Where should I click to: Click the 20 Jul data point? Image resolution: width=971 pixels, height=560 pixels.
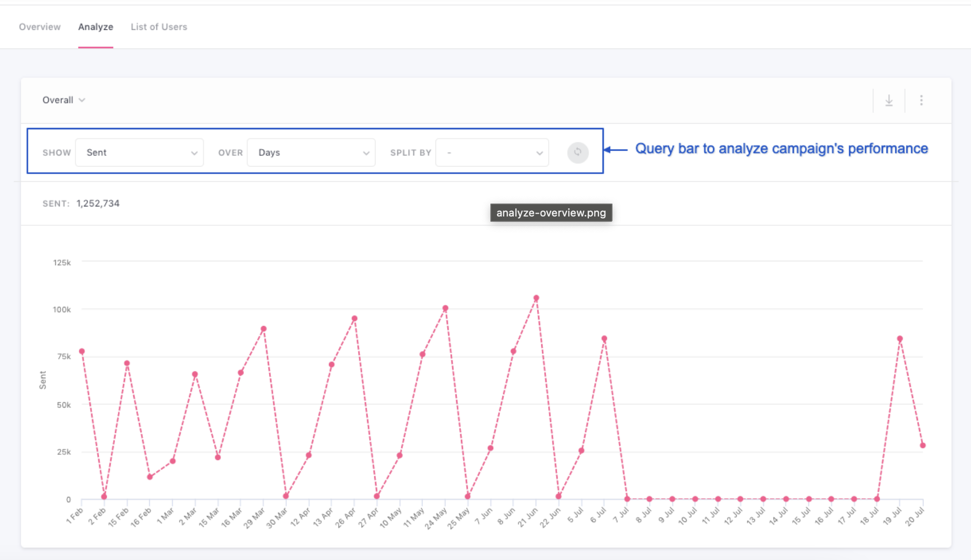click(x=922, y=445)
